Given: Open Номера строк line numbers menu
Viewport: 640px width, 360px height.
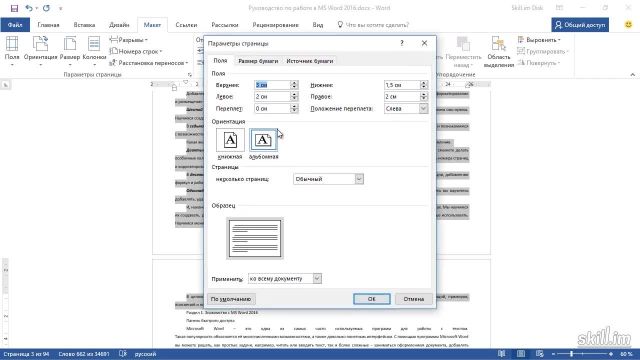Looking at the screenshot, I should [x=136, y=51].
